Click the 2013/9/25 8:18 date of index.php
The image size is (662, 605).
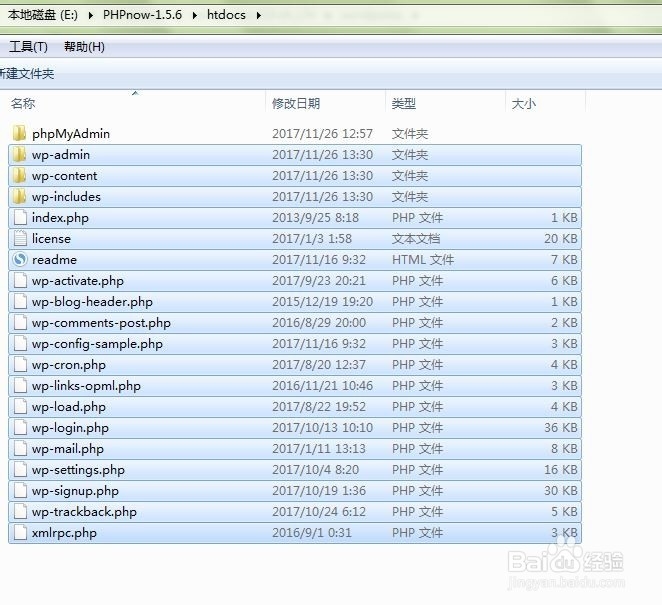point(315,218)
